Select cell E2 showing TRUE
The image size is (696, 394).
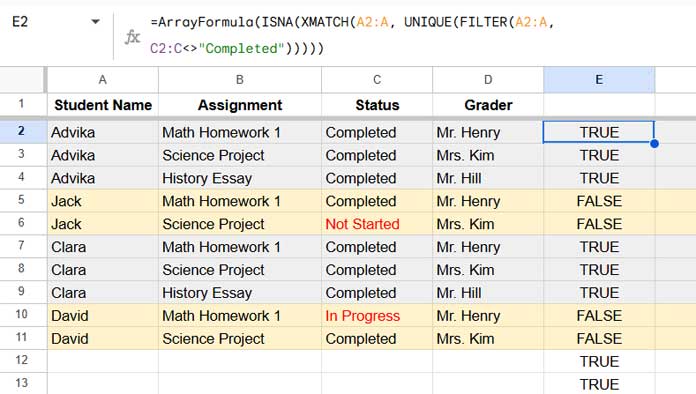click(598, 132)
